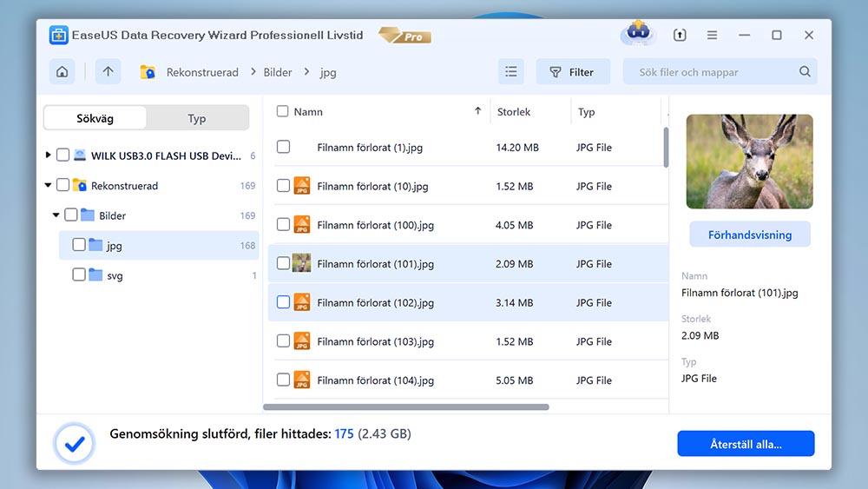Image resolution: width=868 pixels, height=489 pixels.
Task: Click Rekonstruerad in the breadcrumb
Action: tap(202, 72)
